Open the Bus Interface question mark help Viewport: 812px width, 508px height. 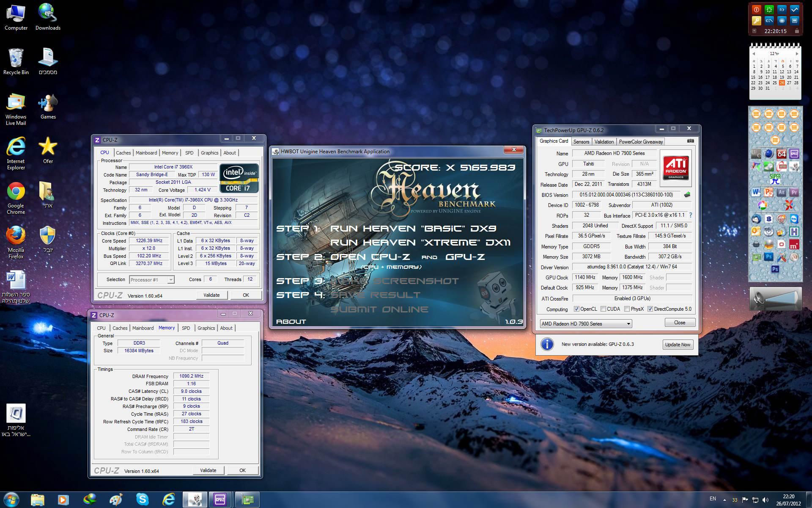[x=691, y=215]
